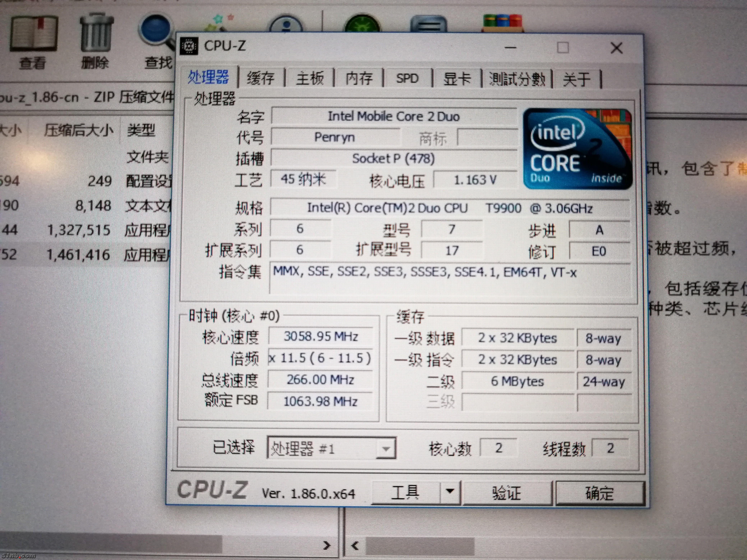The width and height of the screenshot is (747, 560).
Task: Click the OK (确定) button
Action: pyautogui.click(x=600, y=493)
